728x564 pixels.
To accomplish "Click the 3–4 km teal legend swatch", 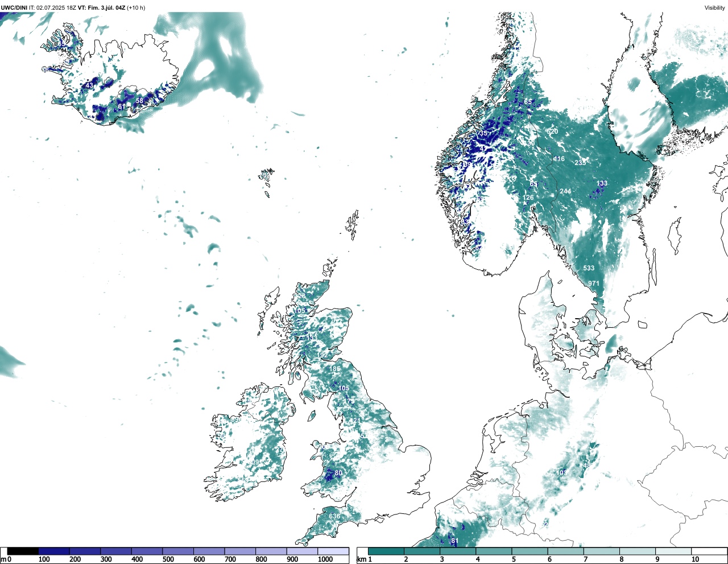I will point(458,551).
